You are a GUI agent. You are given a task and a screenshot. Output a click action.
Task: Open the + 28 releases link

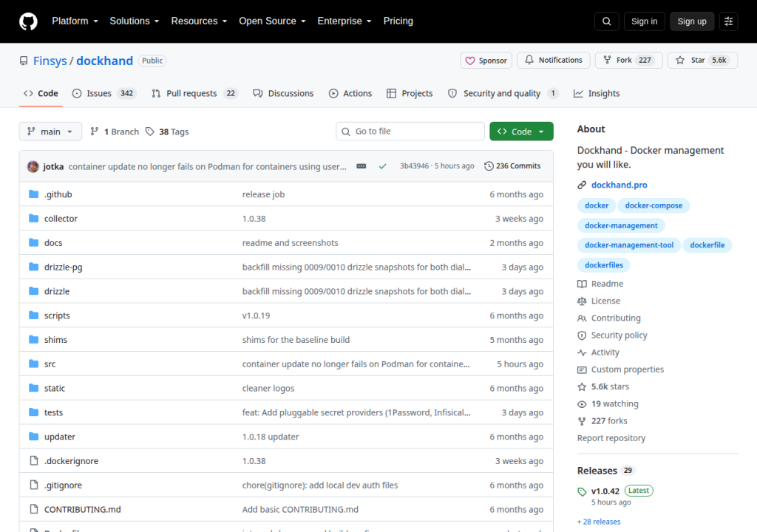tap(599, 522)
